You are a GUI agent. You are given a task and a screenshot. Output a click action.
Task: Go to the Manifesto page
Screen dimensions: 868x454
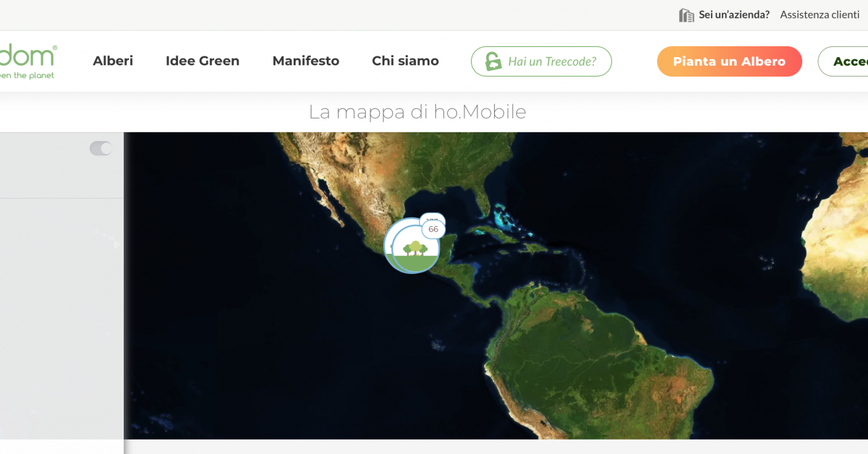306,61
